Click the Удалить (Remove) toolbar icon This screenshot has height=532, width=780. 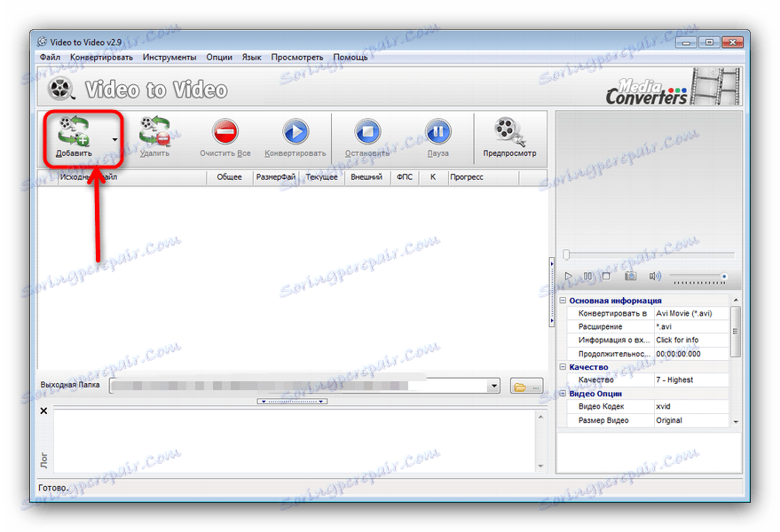pyautogui.click(x=154, y=130)
